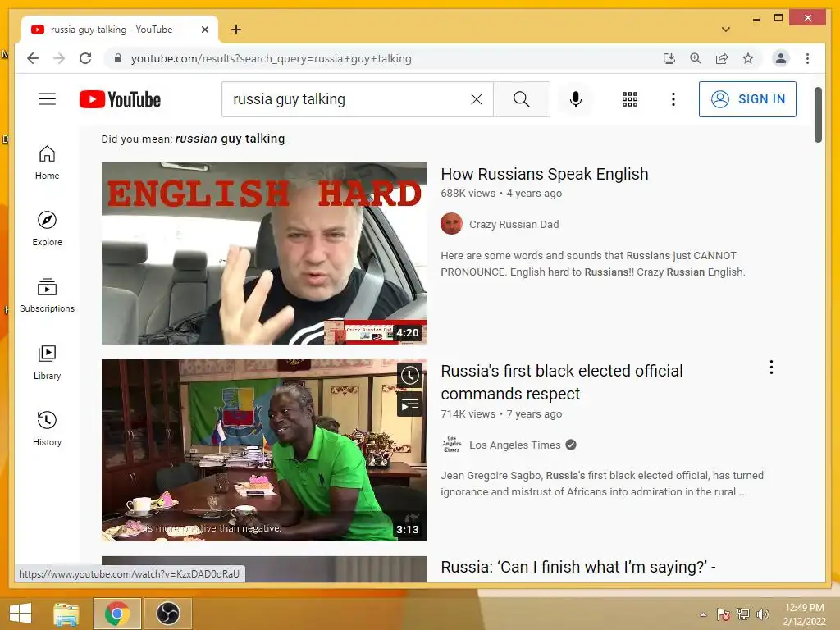Click the browser Back arrow

(33, 58)
